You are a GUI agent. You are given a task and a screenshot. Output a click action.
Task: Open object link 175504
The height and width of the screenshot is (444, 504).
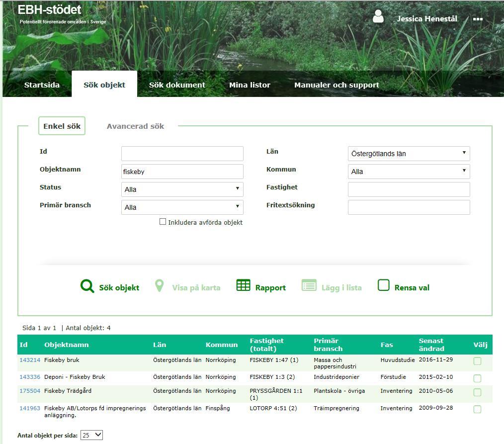(30, 391)
